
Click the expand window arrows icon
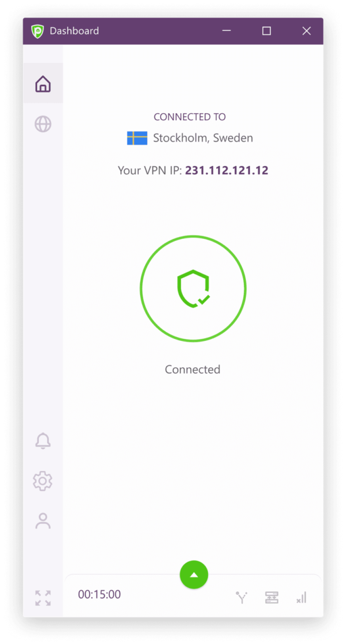[43, 598]
